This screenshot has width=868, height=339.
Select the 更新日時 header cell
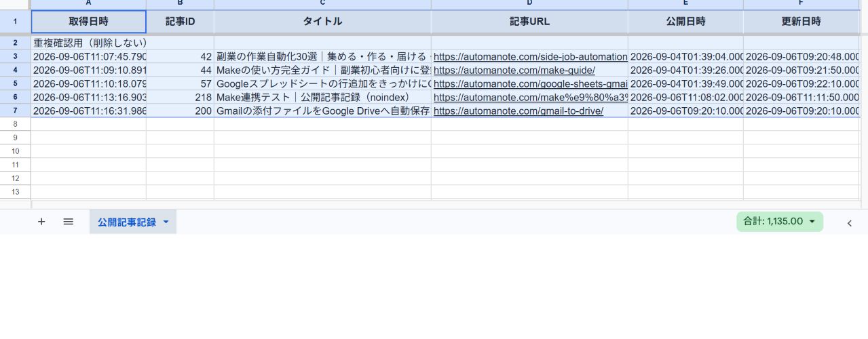801,22
